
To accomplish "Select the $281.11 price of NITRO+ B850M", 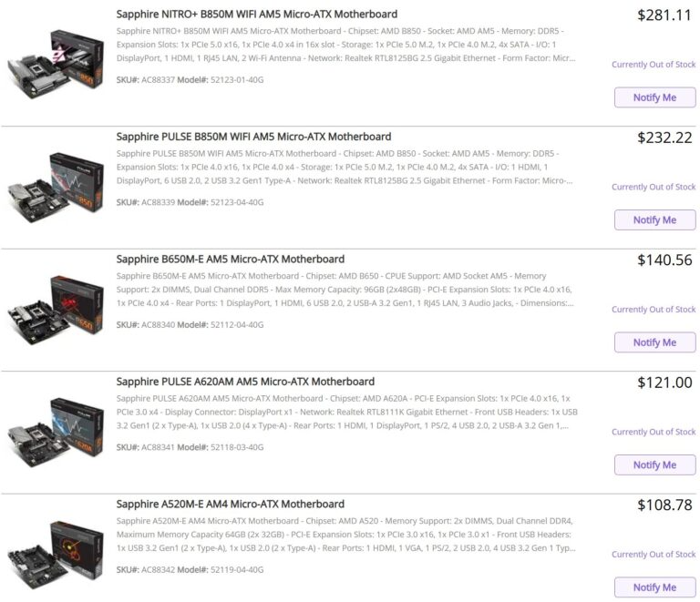I will 664,15.
